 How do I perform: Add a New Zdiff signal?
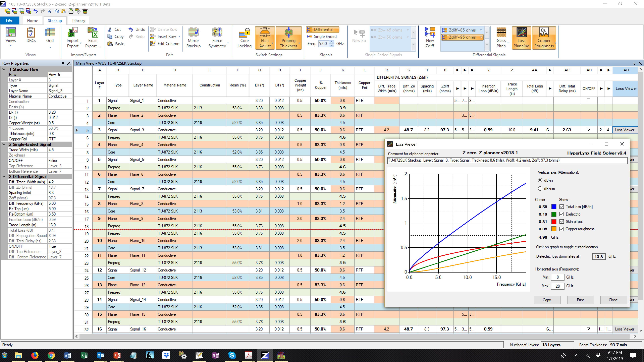click(430, 38)
